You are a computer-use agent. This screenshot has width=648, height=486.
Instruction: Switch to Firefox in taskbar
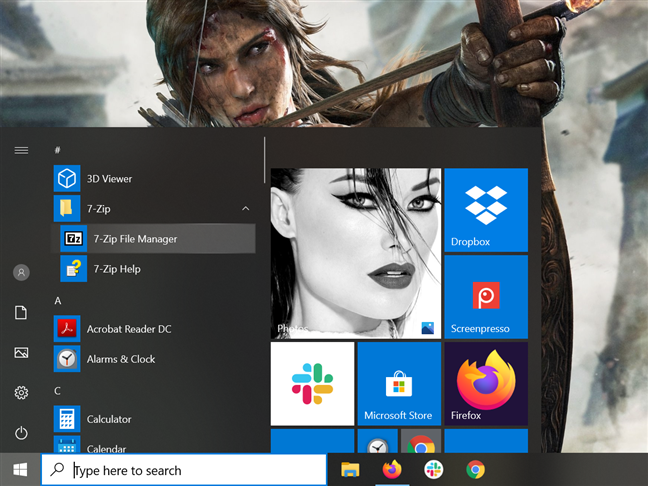(x=392, y=469)
